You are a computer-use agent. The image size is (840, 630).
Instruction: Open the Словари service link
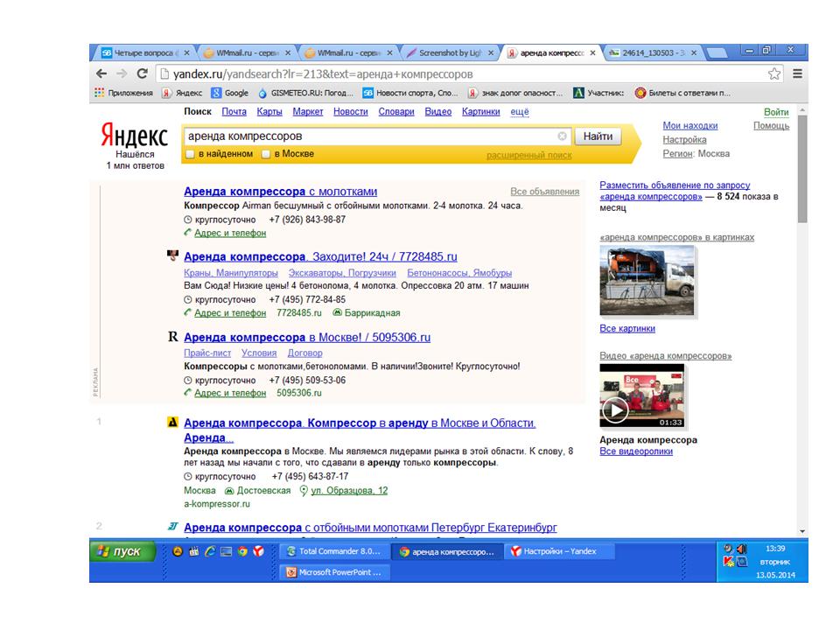(x=395, y=111)
